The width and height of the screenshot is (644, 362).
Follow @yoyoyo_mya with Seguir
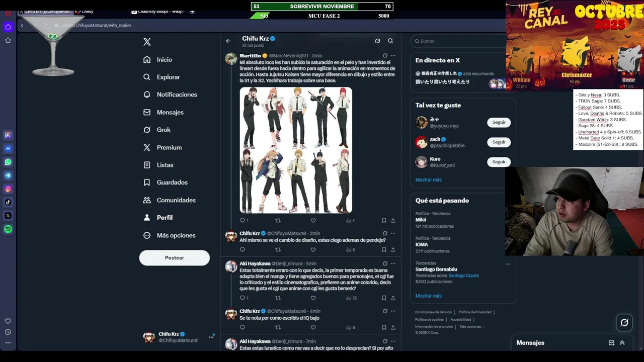tap(499, 122)
